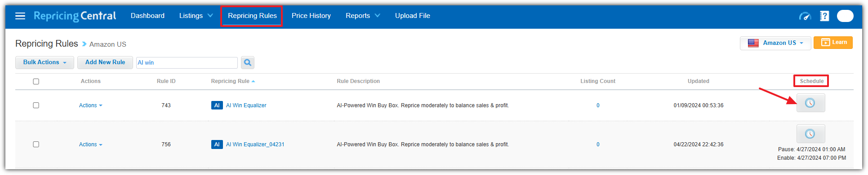The width and height of the screenshot is (868, 175).
Task: Click the rule search input field
Action: [x=187, y=63]
